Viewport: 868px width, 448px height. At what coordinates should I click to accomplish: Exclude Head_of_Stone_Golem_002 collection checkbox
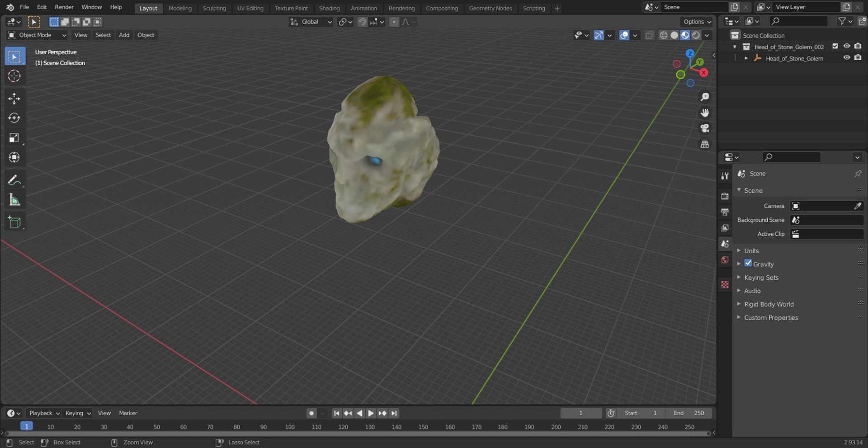(x=835, y=46)
